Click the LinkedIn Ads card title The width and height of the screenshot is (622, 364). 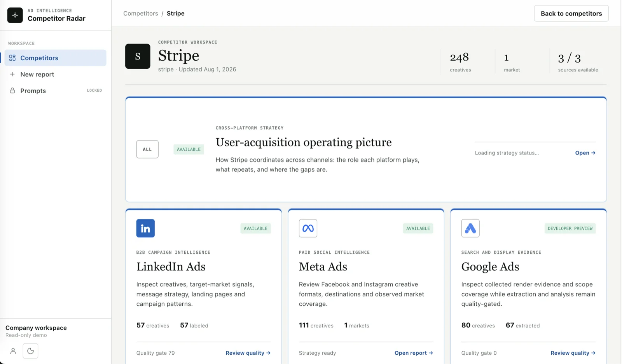(171, 267)
